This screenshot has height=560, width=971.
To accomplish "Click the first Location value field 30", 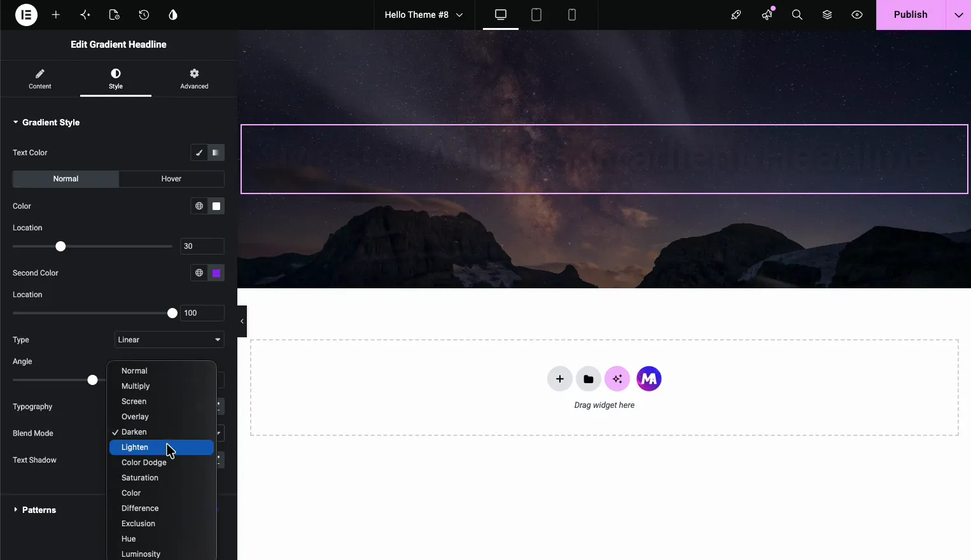I will (202, 246).
